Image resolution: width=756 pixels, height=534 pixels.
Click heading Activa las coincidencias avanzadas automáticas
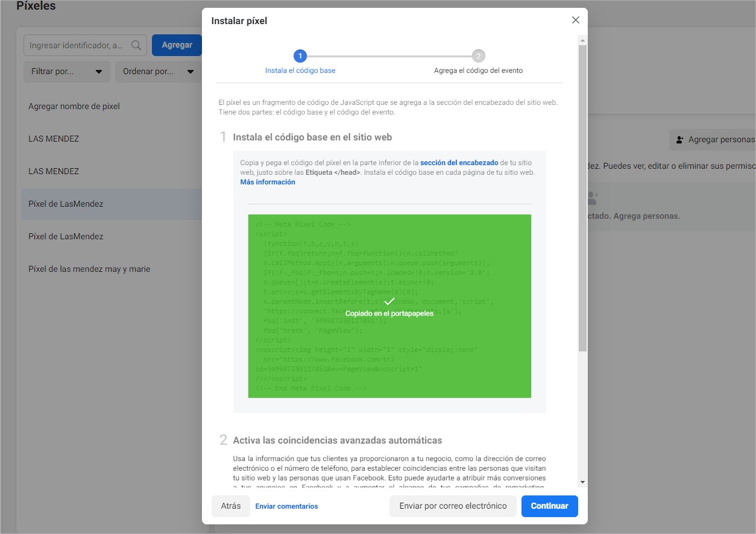338,441
